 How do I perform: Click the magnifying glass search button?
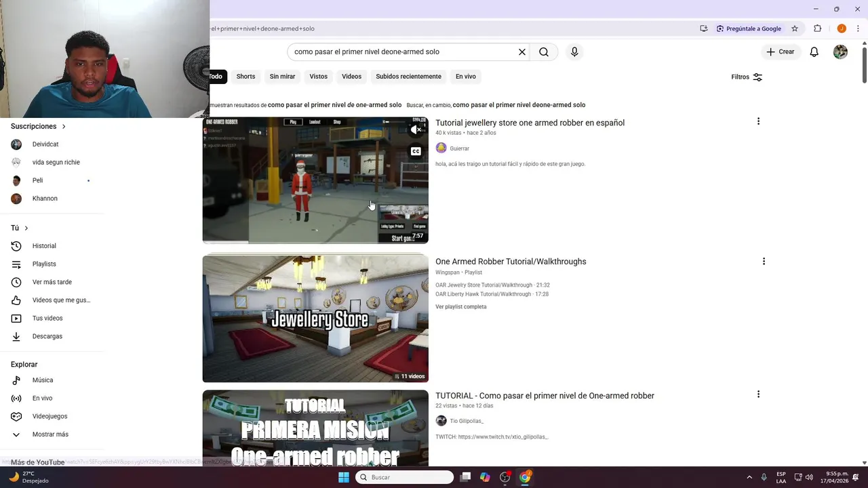(544, 52)
